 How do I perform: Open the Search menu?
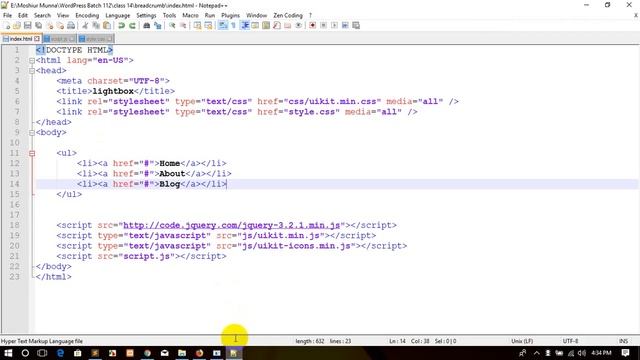[x=42, y=15]
